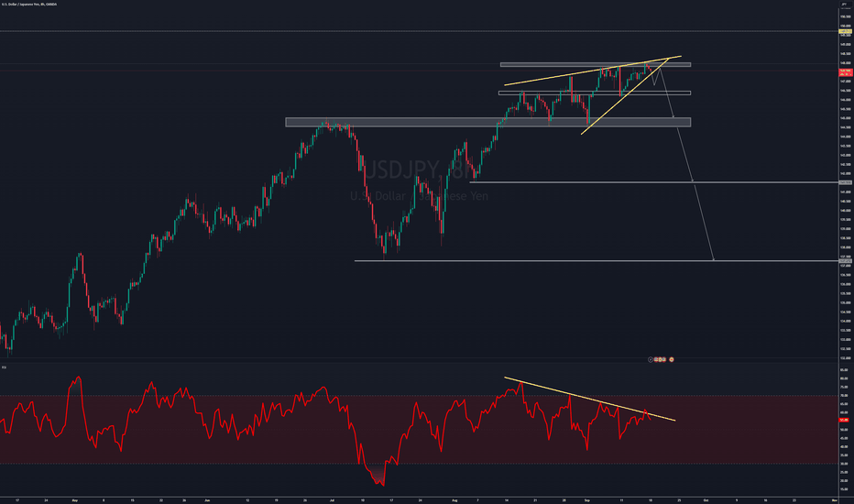Open the JPY currency selector on price axis

845,5
